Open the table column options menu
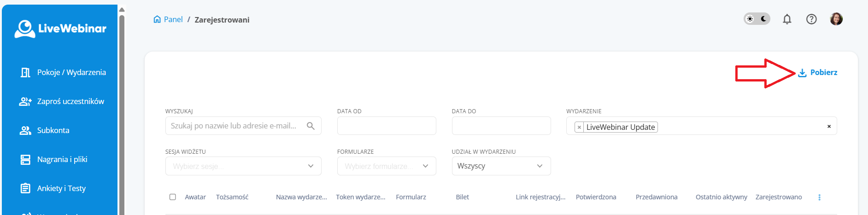Viewport: 868px width, 215px height. point(819,197)
